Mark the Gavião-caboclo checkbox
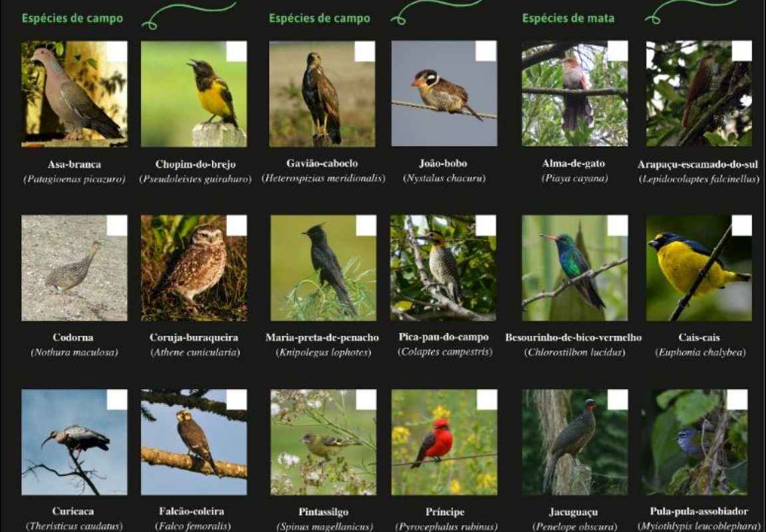Image resolution: width=766 pixels, height=532 pixels. (x=365, y=51)
